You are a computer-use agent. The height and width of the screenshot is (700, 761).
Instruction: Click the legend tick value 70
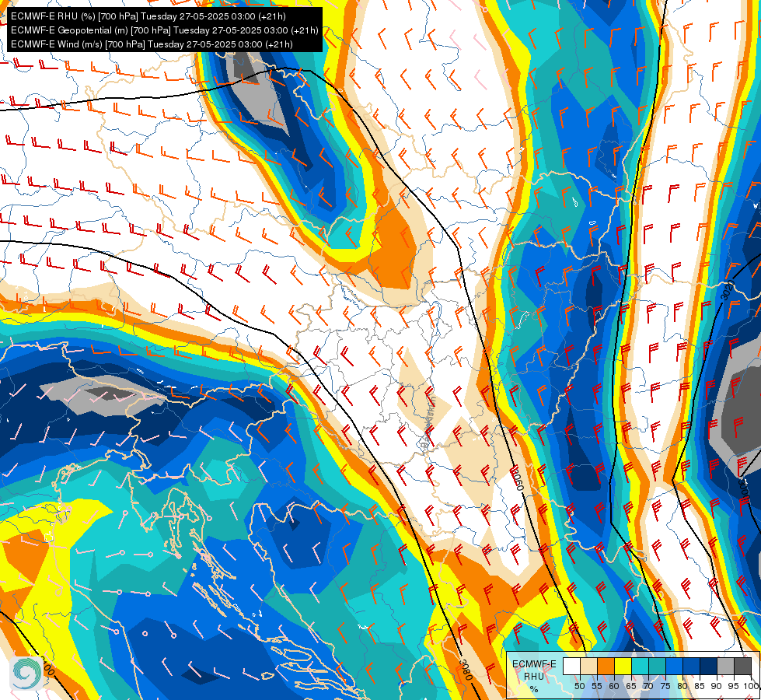coord(648,686)
